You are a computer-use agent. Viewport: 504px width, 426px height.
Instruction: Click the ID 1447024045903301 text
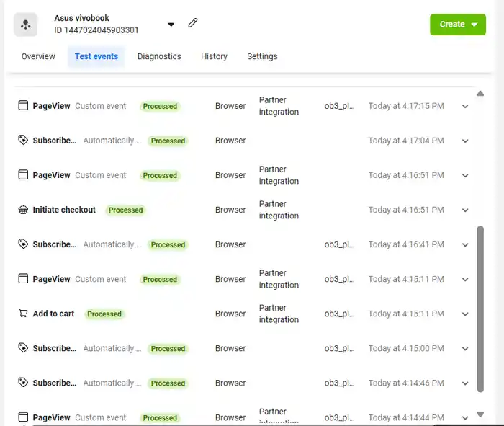point(96,30)
